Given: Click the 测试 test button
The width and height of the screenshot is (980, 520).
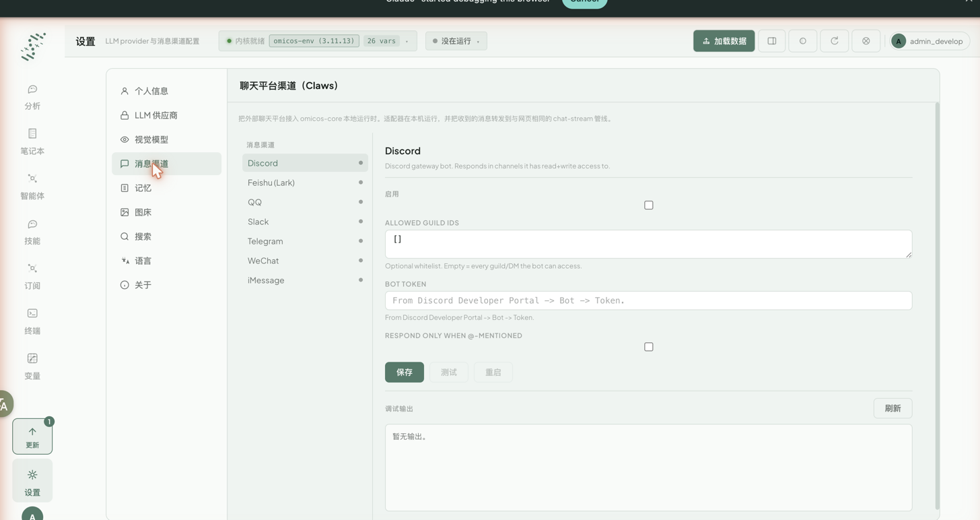Looking at the screenshot, I should tap(449, 372).
